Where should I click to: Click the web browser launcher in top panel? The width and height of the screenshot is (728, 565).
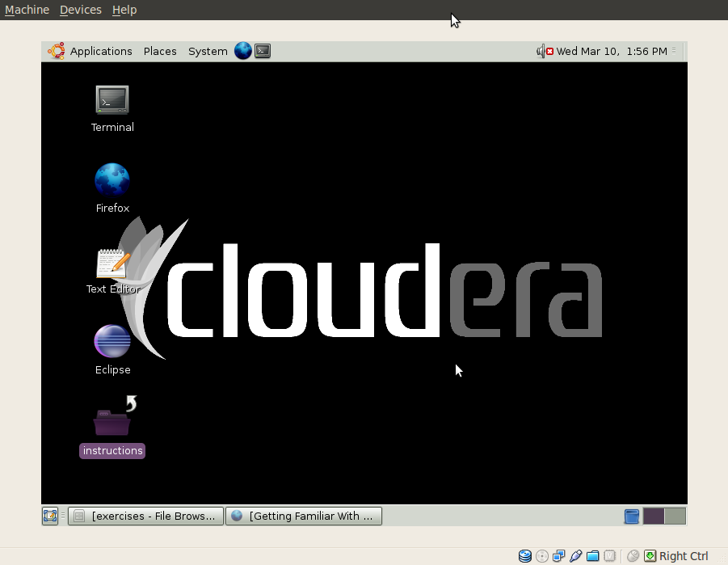[x=242, y=51]
